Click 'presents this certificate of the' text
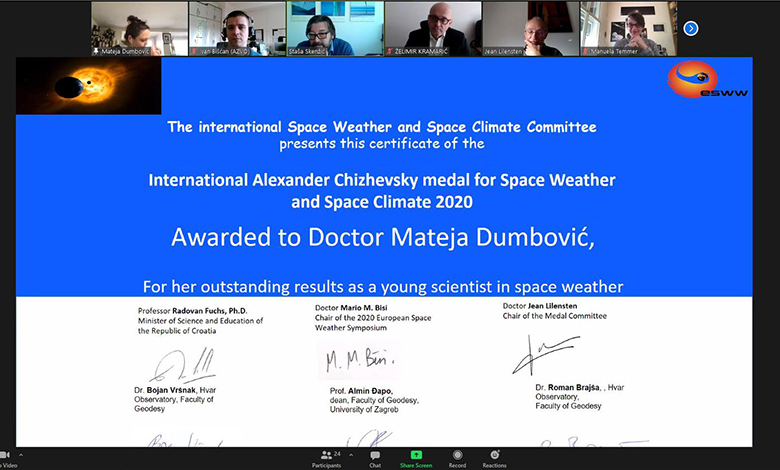This screenshot has height=470, width=780. click(382, 144)
